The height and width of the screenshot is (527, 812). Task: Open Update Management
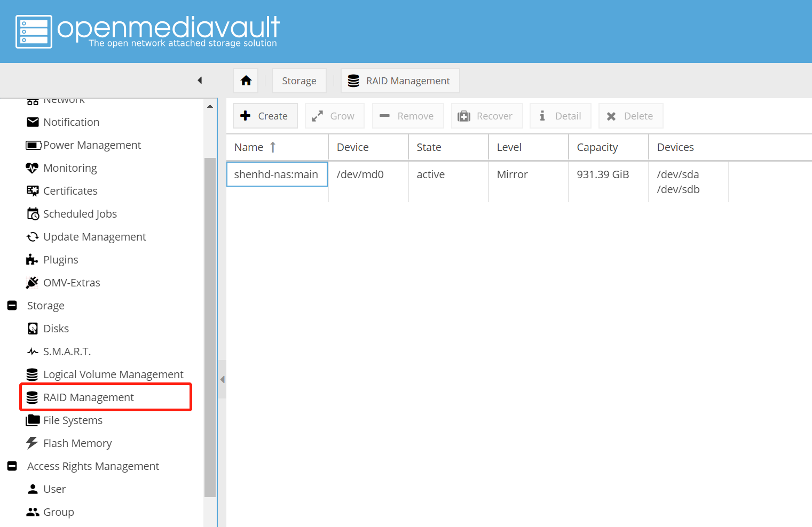94,237
